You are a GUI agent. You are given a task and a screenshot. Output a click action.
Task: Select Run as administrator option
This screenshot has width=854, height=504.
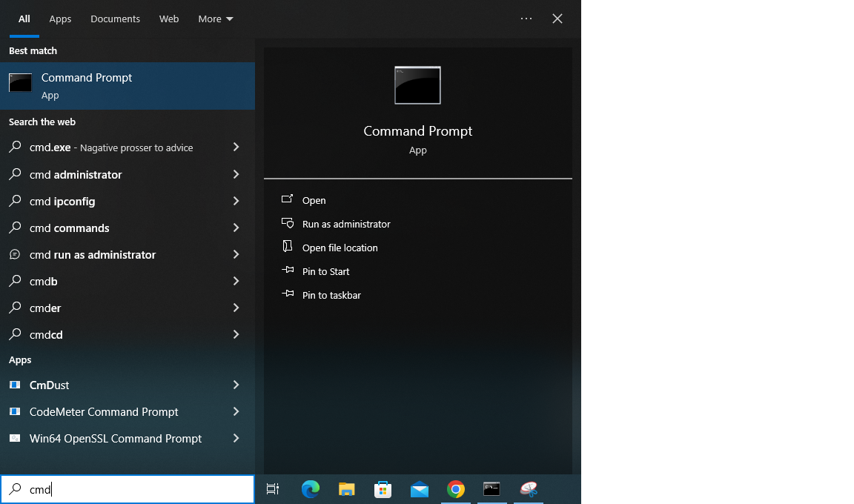(x=345, y=224)
